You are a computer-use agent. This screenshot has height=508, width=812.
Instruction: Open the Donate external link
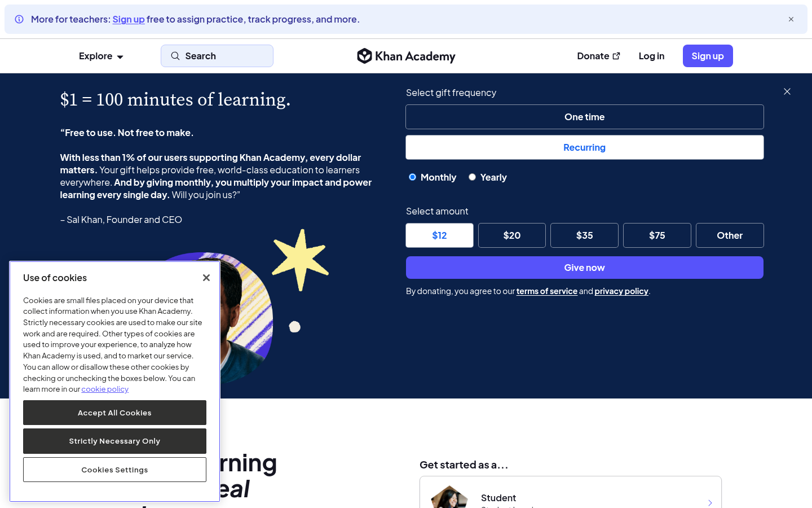pyautogui.click(x=598, y=56)
